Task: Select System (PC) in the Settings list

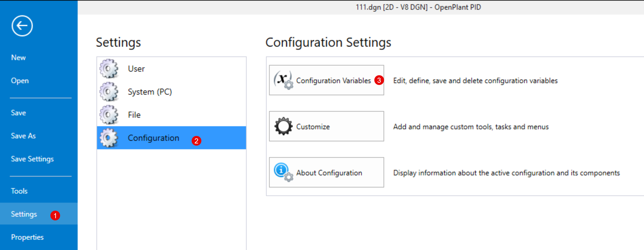Action: click(x=149, y=92)
